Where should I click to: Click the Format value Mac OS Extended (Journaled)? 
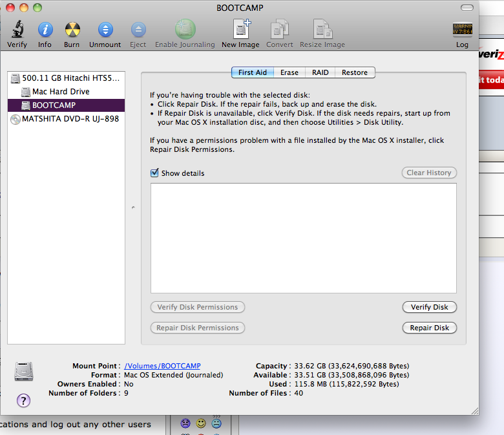174,375
